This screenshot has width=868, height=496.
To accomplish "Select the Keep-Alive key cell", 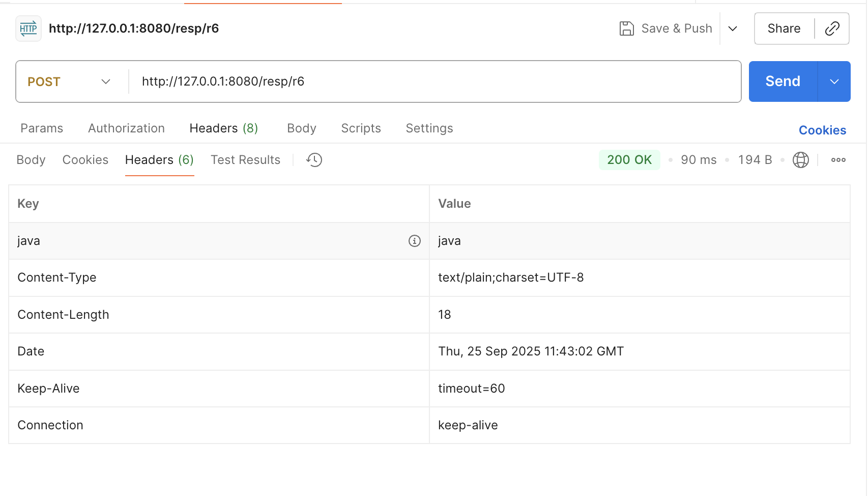I will click(x=219, y=389).
